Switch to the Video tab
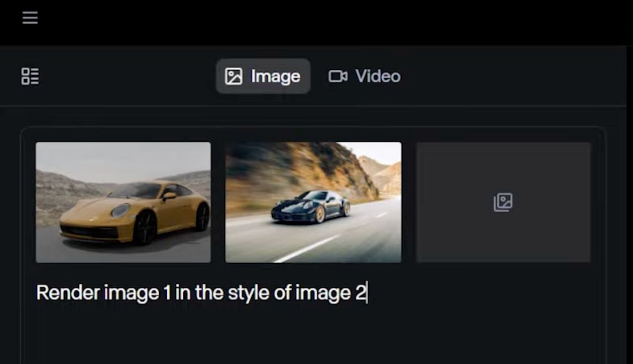The image size is (633, 364). (x=364, y=76)
